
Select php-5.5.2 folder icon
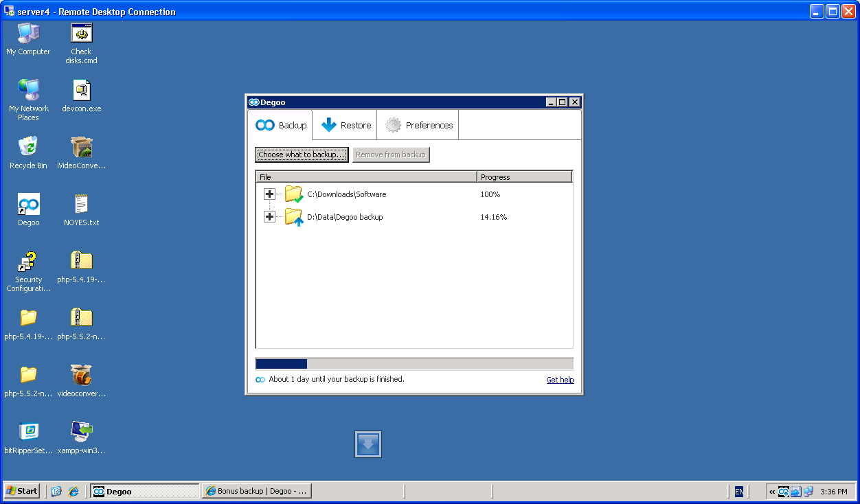28,375
